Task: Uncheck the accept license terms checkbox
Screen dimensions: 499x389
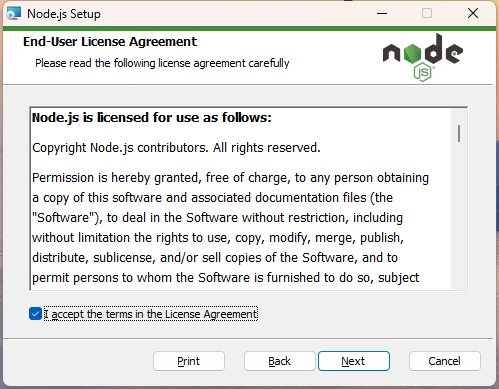Action: tap(35, 314)
